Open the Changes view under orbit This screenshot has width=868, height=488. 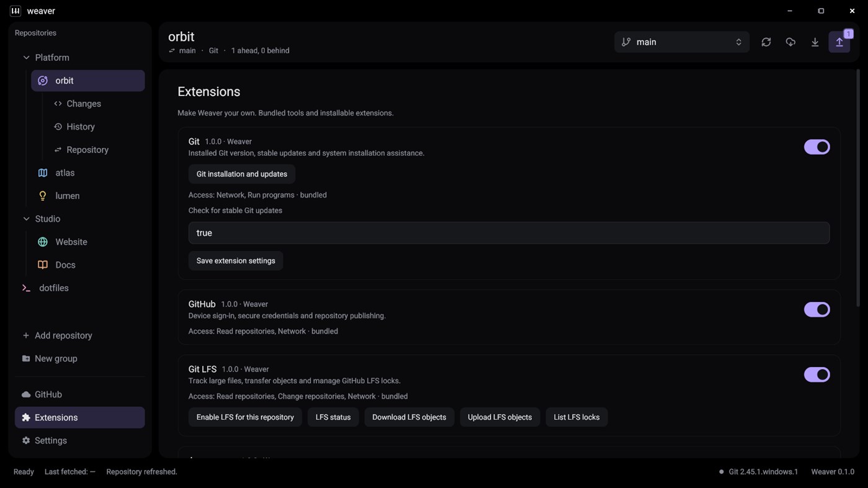coord(96,104)
